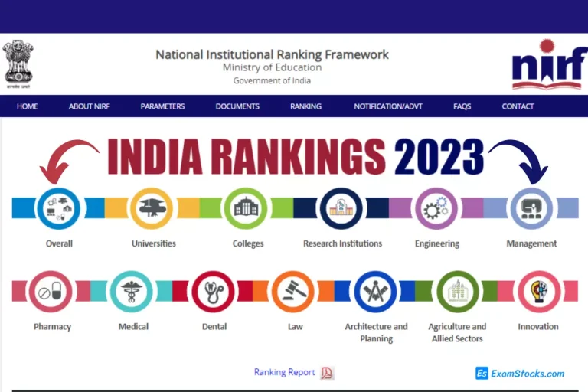The height and width of the screenshot is (392, 588).
Task: Open the Overall rankings circle icon
Action: pyautogui.click(x=58, y=208)
